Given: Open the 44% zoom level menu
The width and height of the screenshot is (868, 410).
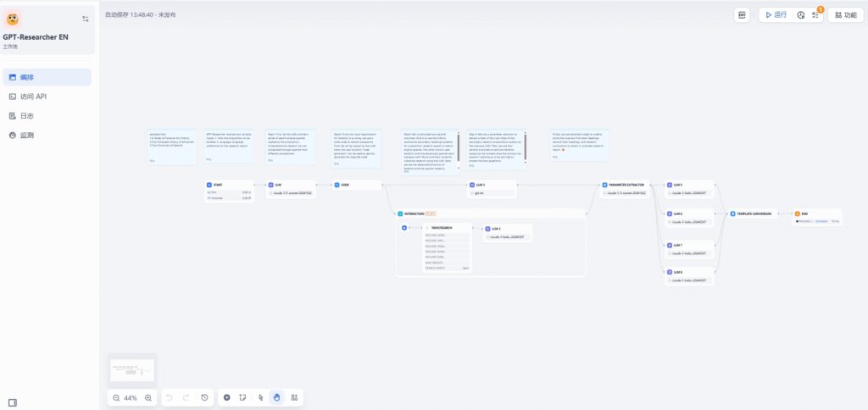Looking at the screenshot, I should (x=131, y=397).
